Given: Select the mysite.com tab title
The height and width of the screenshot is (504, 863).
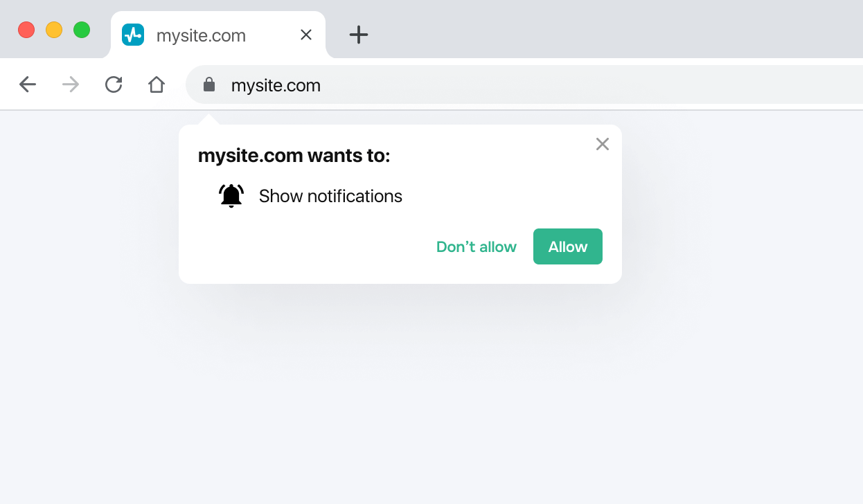Looking at the screenshot, I should coord(201,35).
